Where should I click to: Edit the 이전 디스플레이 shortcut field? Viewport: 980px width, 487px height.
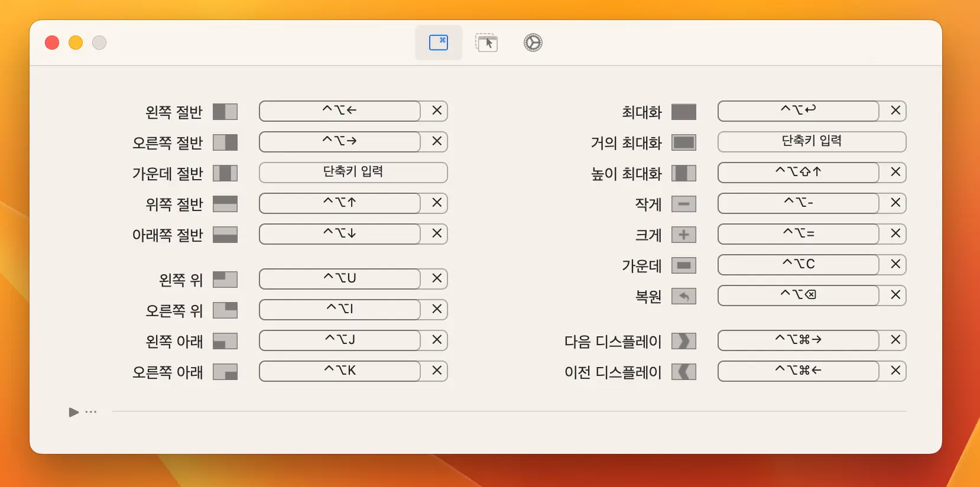tap(799, 371)
